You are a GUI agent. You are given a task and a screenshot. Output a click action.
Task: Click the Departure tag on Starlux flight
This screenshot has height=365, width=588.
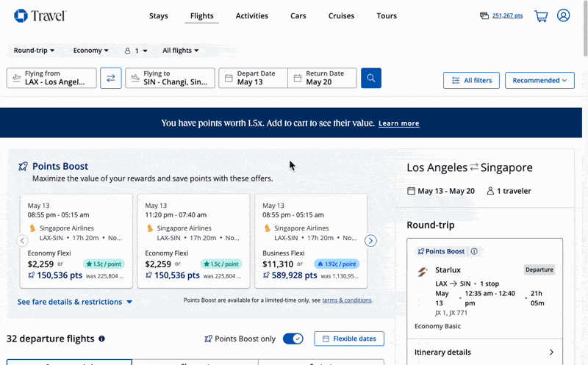click(539, 270)
